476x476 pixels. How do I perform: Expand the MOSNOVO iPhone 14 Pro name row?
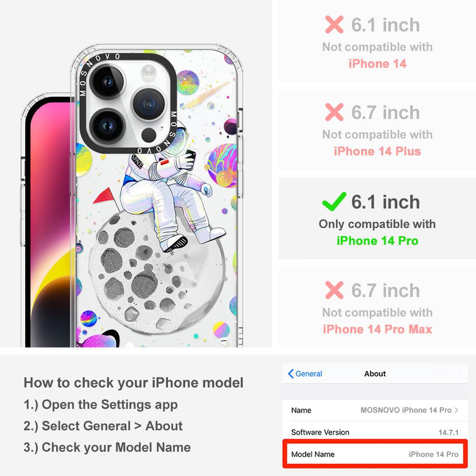click(375, 410)
